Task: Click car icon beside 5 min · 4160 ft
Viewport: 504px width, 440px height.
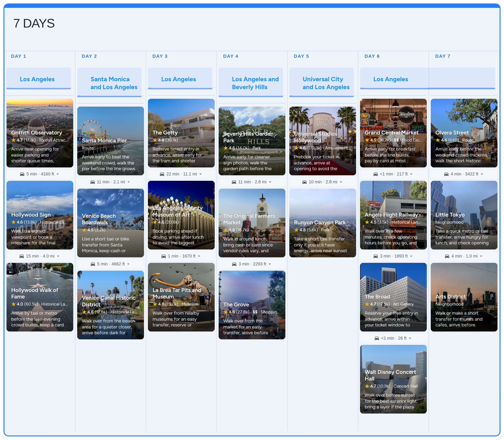Action: [x=22, y=174]
